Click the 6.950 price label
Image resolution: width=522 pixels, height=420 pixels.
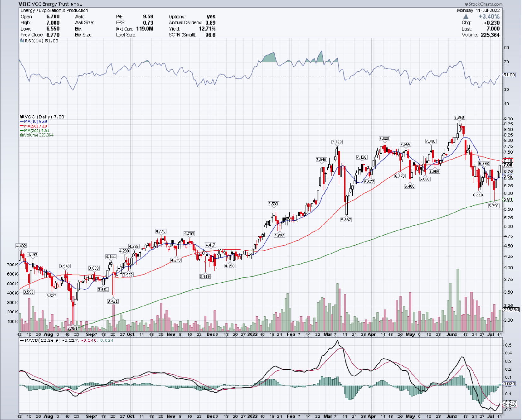pos(434,172)
